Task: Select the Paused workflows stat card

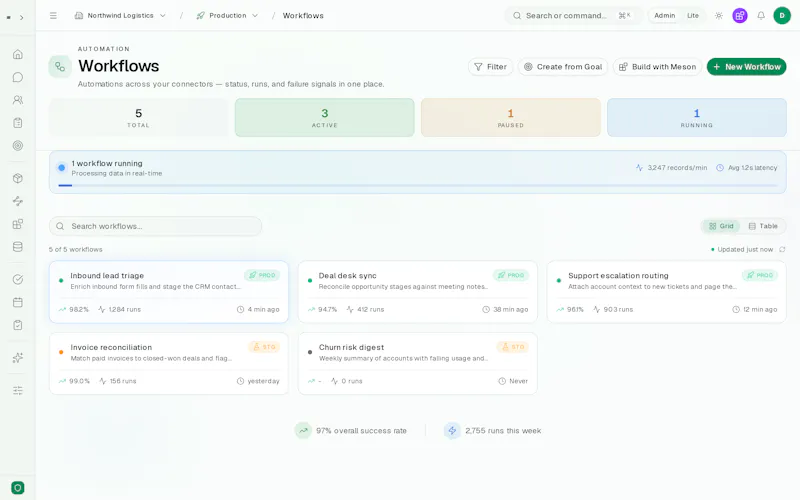Action: tap(511, 117)
